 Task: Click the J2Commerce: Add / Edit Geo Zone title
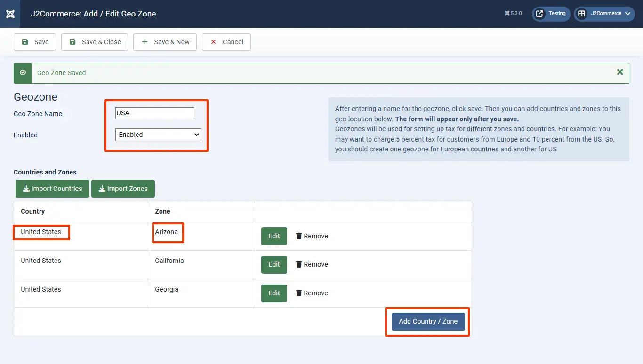[x=93, y=14]
